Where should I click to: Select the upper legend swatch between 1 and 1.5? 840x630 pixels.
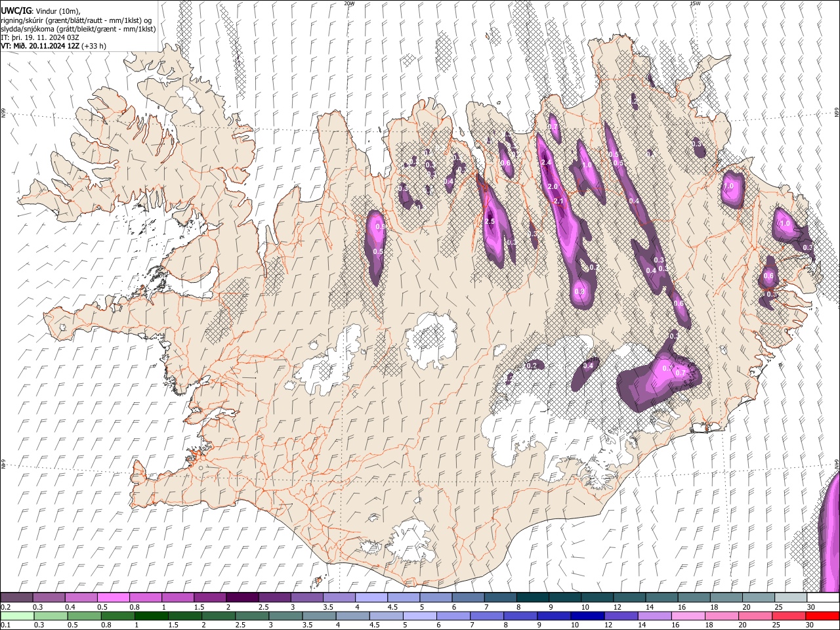pyautogui.click(x=177, y=597)
